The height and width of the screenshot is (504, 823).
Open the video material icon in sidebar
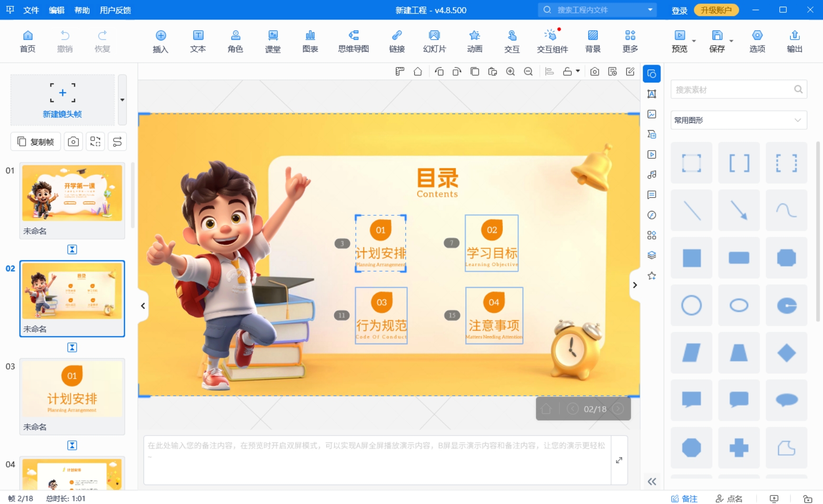(x=652, y=154)
